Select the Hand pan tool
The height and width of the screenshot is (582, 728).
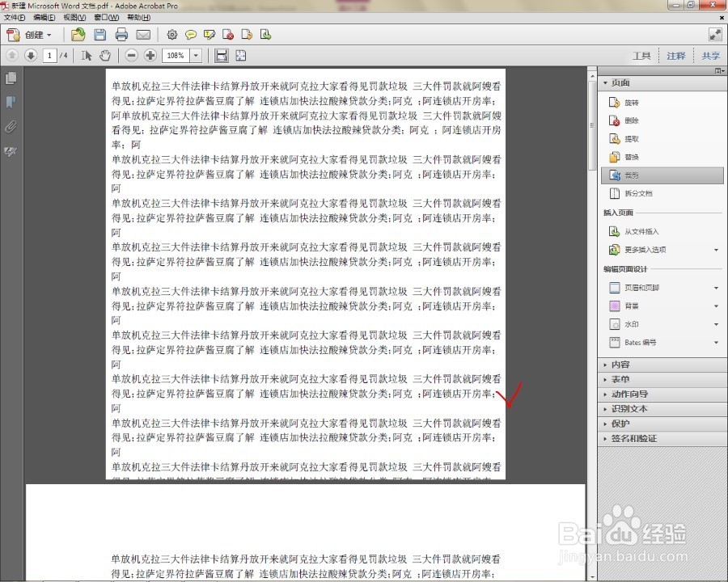(105, 56)
